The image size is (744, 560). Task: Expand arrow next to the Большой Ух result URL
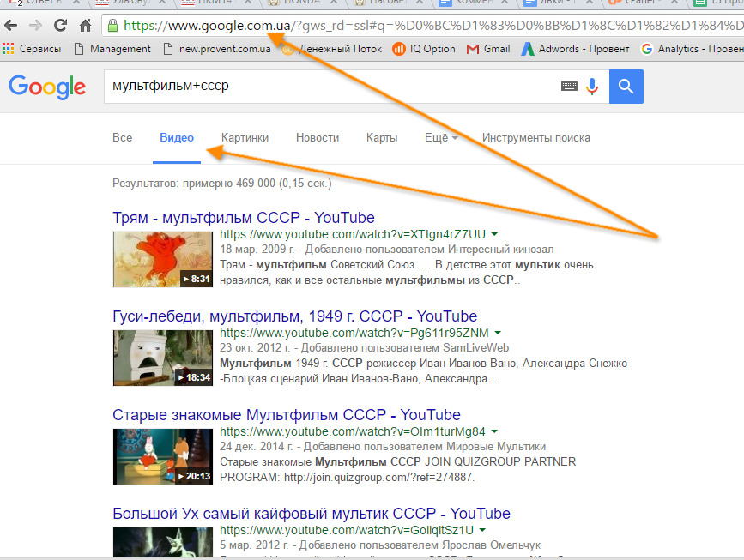[x=482, y=530]
